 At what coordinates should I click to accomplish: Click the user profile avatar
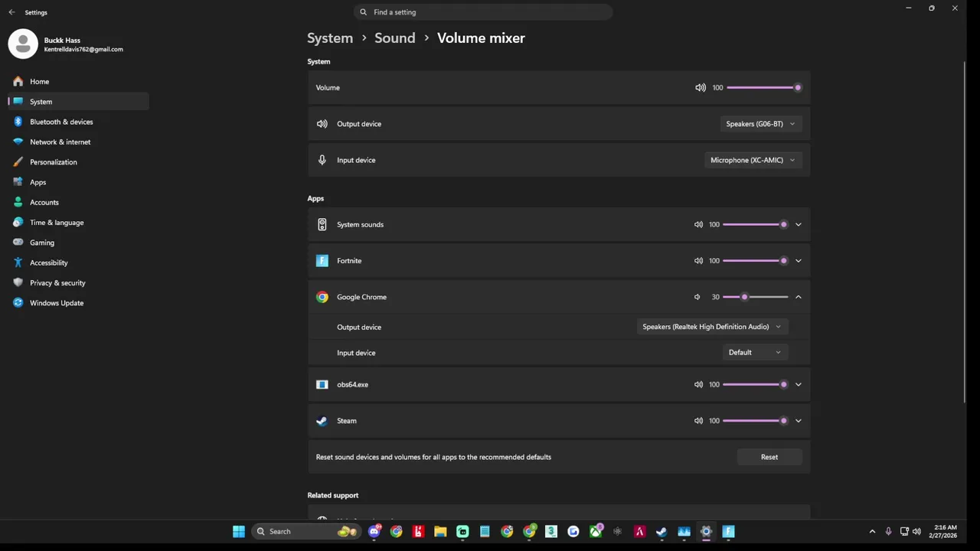pyautogui.click(x=23, y=44)
